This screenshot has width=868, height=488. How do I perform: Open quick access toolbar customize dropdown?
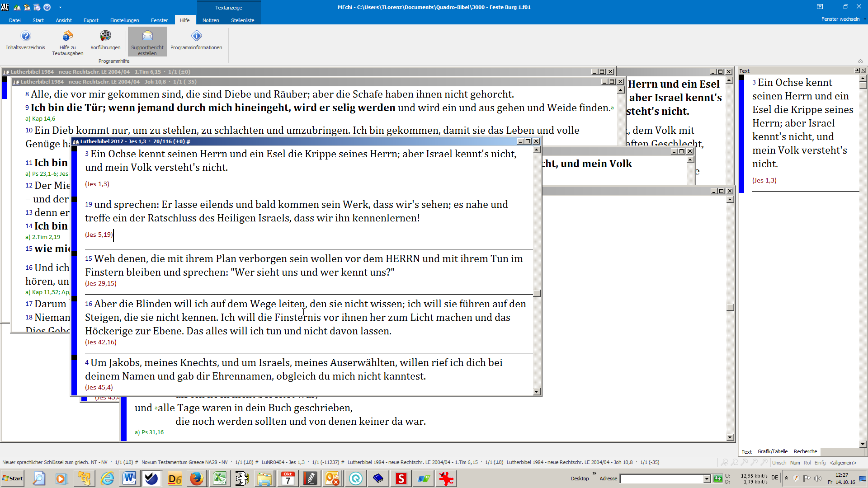pyautogui.click(x=60, y=7)
